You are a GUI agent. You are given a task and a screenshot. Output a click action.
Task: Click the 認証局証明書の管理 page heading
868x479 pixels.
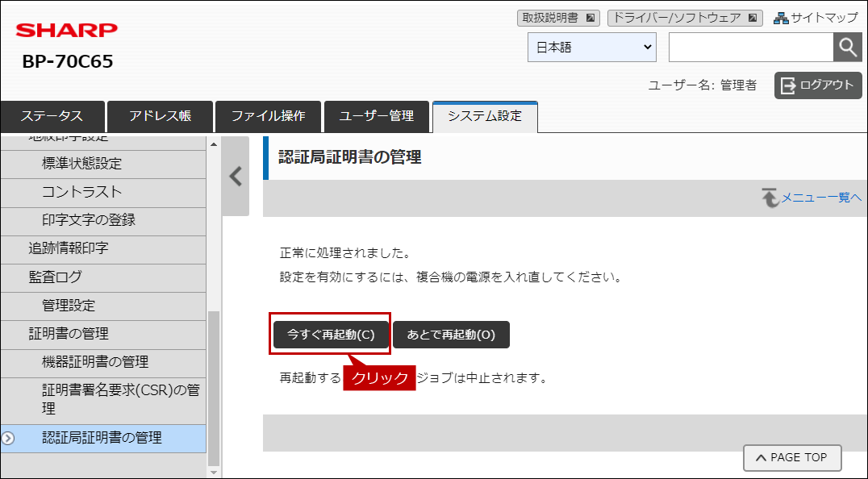[x=350, y=157]
